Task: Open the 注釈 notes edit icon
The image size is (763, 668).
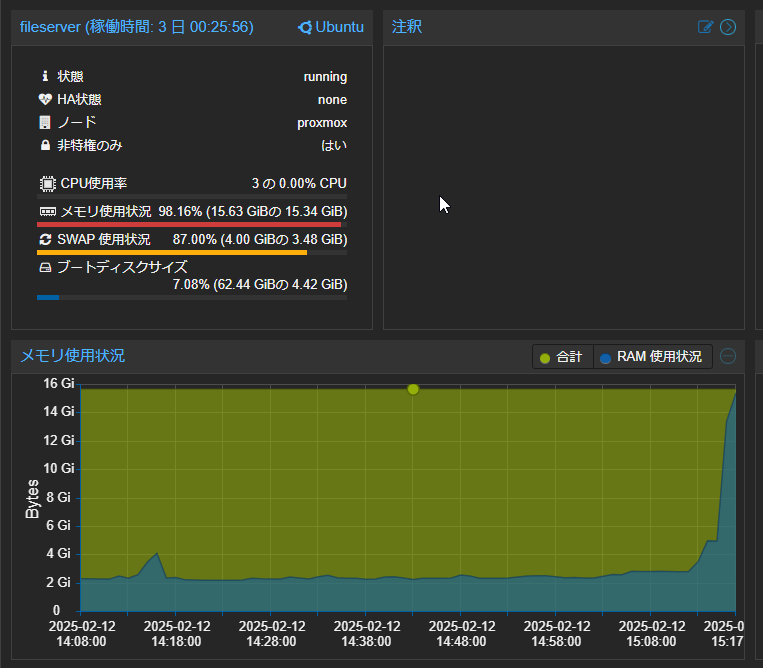Action: click(x=706, y=27)
